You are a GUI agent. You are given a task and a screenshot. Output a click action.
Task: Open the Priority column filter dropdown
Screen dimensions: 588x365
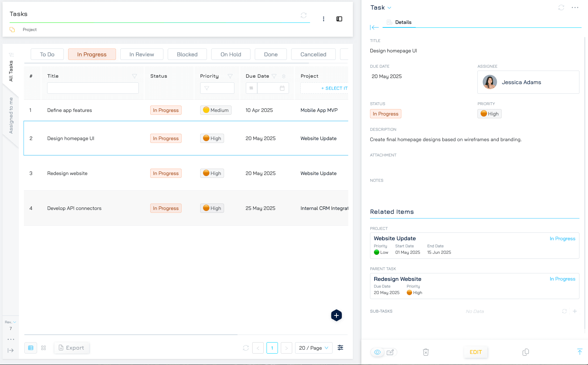217,88
